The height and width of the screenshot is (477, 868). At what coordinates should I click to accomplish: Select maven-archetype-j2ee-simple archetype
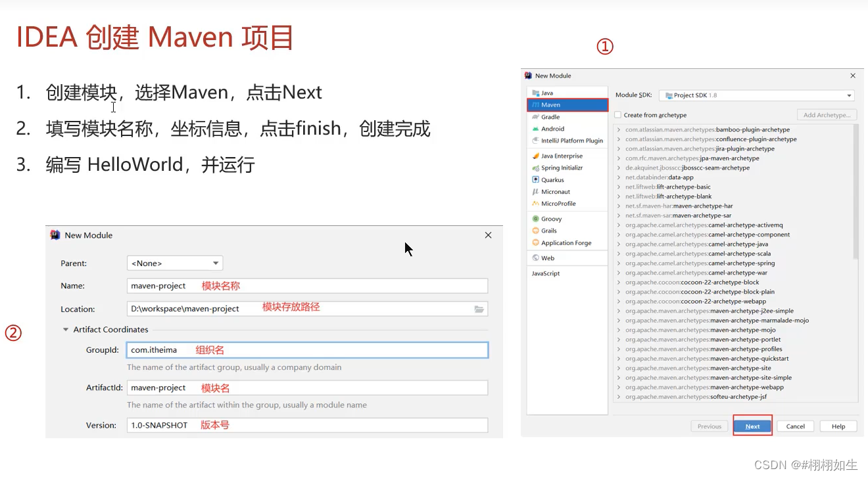point(709,311)
